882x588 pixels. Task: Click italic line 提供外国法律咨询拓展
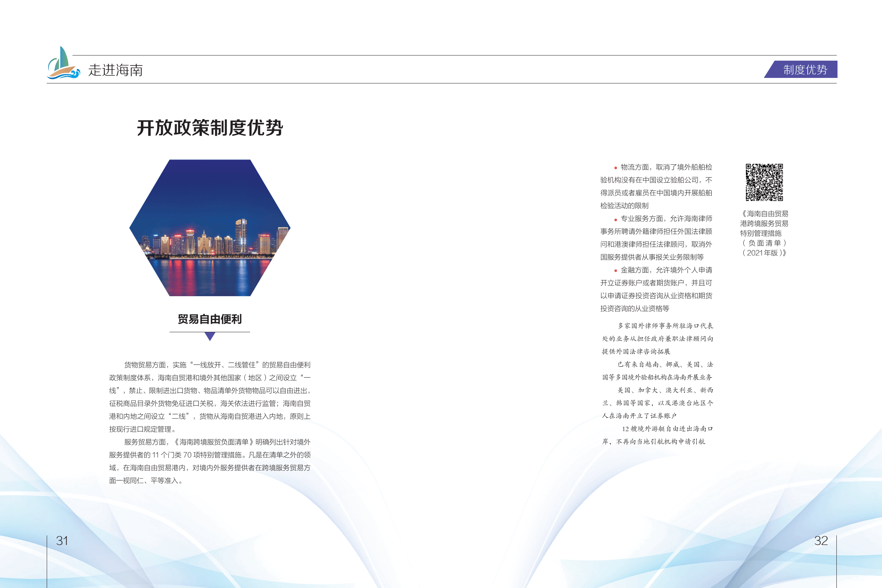tap(636, 351)
